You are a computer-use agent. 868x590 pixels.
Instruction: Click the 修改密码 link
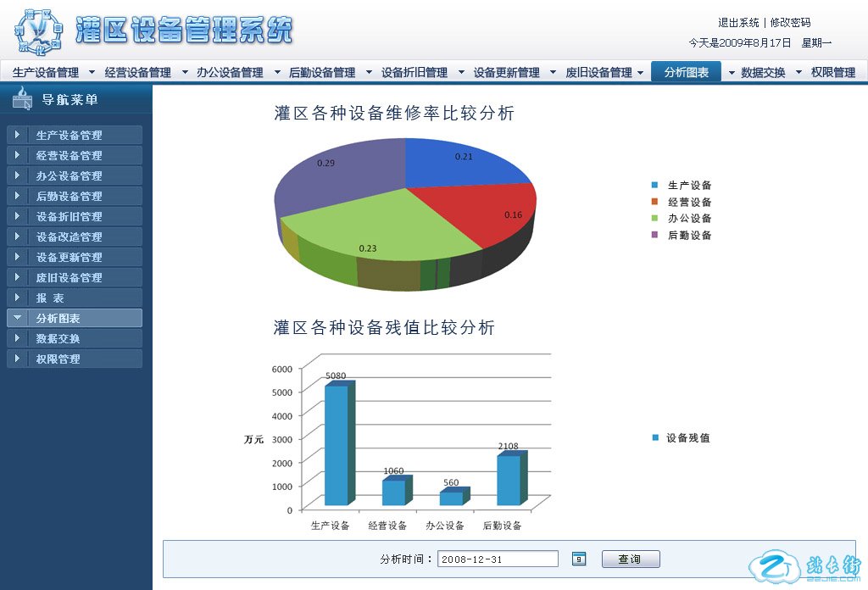tap(790, 23)
